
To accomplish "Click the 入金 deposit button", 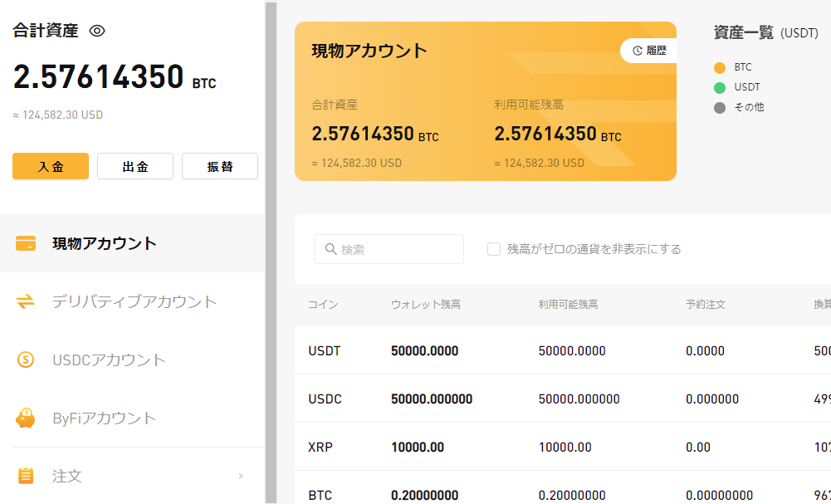I will pyautogui.click(x=51, y=166).
